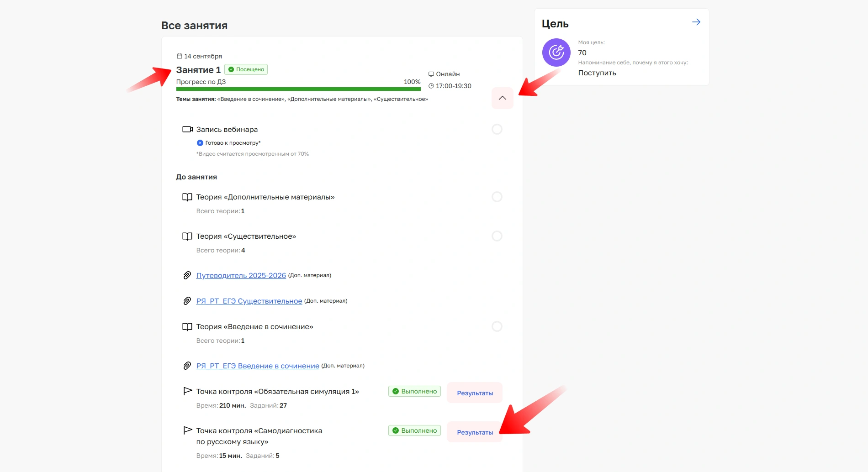Open the Теория «Существительное» item
This screenshot has width=868, height=472.
click(x=246, y=236)
